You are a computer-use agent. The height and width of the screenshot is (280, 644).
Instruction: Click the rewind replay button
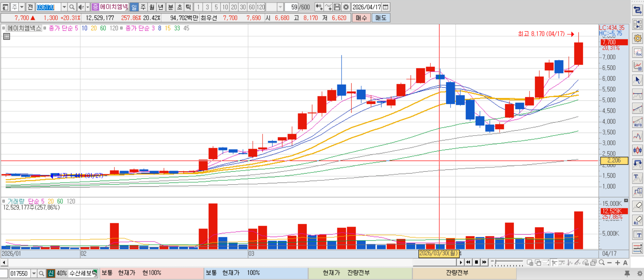468,262
